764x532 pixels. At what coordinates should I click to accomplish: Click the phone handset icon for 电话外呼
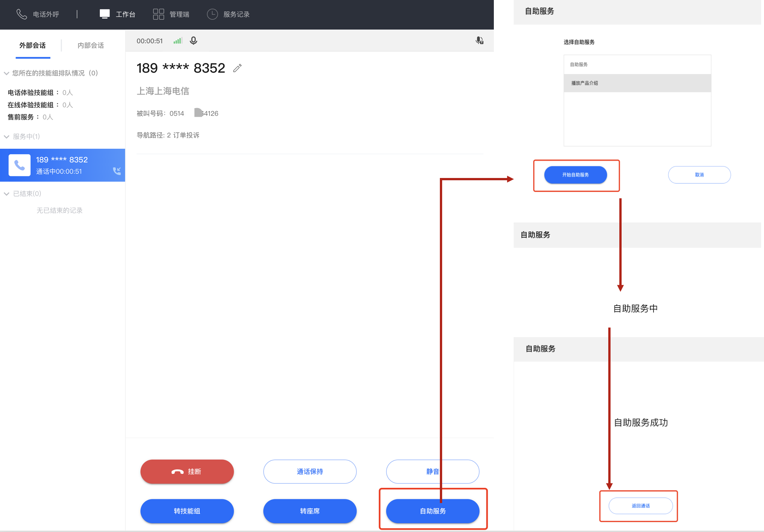pyautogui.click(x=22, y=14)
